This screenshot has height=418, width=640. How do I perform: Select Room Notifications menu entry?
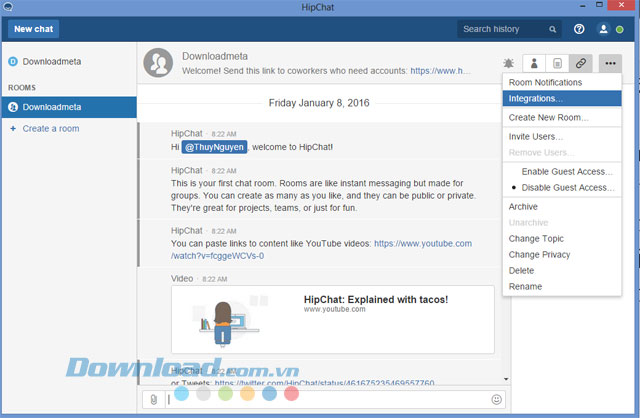click(x=562, y=82)
